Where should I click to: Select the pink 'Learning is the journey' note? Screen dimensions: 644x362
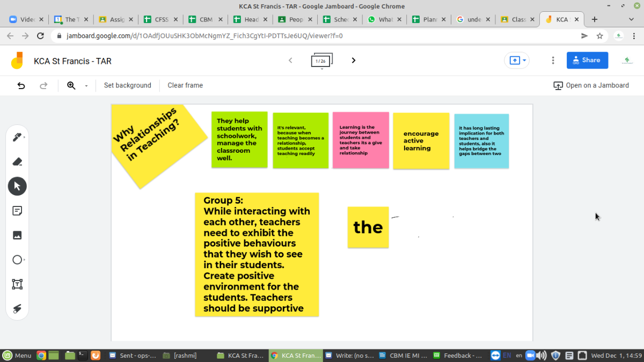(360, 141)
